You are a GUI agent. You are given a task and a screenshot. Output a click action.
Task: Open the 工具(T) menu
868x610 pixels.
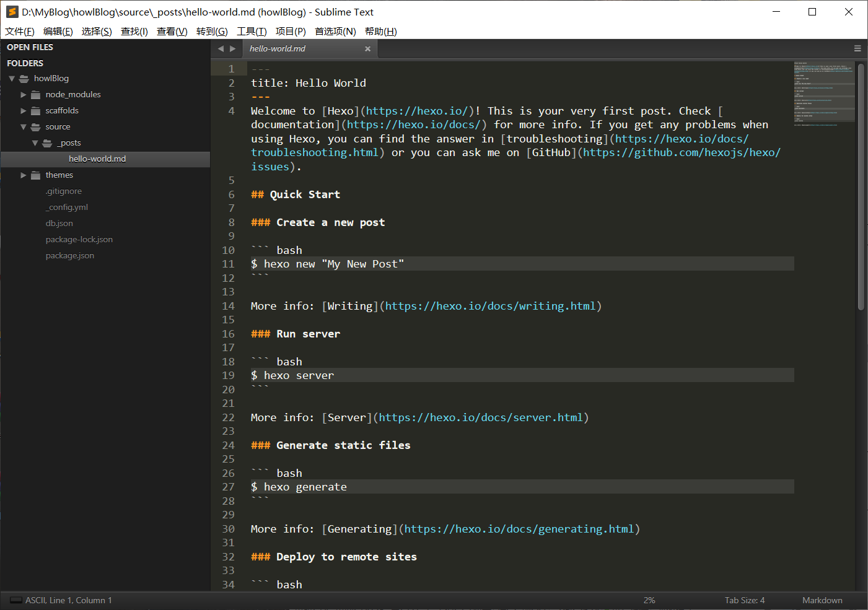(252, 32)
